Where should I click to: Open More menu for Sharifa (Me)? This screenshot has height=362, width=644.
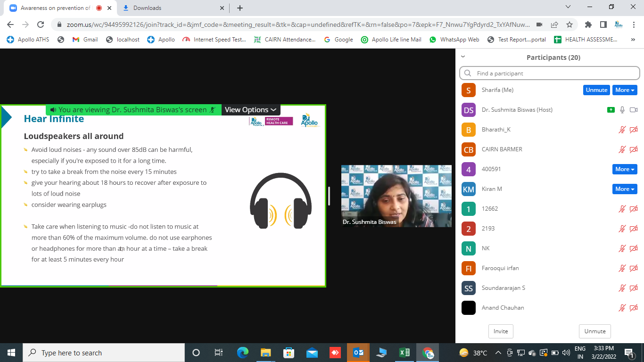click(x=625, y=90)
